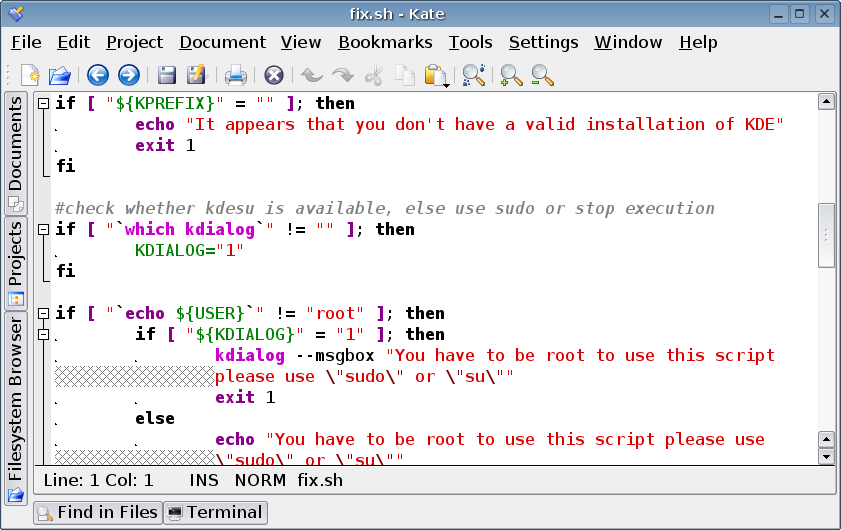Open the Terminal panel
Image resolution: width=841 pixels, height=530 pixels.
(x=215, y=512)
